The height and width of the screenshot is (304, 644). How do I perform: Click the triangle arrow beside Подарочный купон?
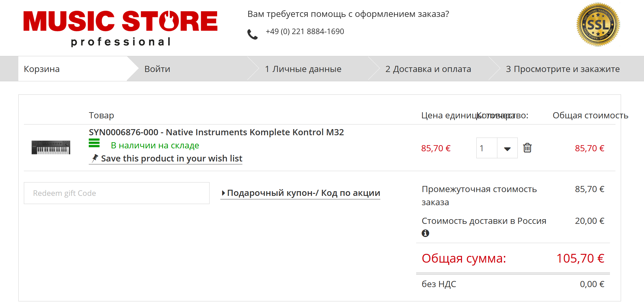pyautogui.click(x=223, y=193)
